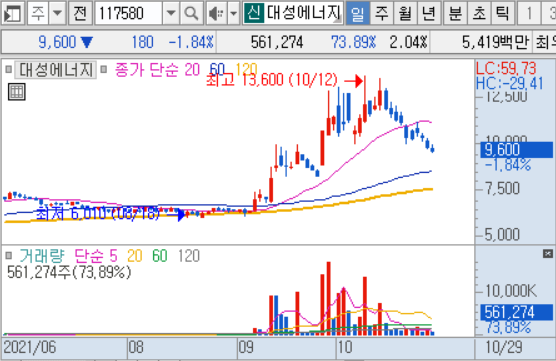The height and width of the screenshot is (361, 556).
Task: Click the 20-day moving average label
Action: pos(192,70)
